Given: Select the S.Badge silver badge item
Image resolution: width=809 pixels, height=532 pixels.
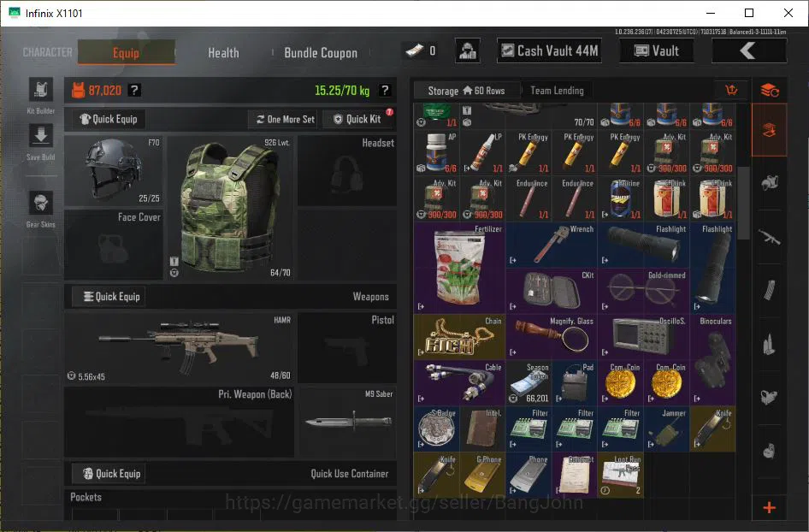Looking at the screenshot, I should coord(436,429).
